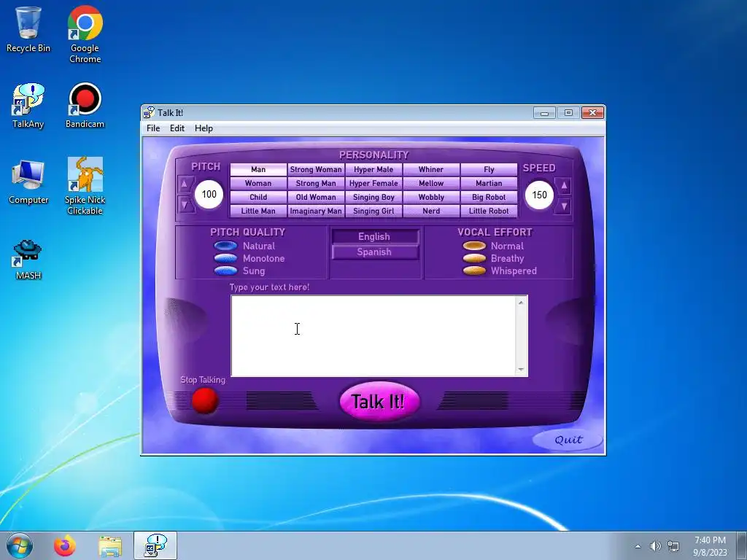
Task: Choose the Hyper Female voice
Action: [x=373, y=183]
